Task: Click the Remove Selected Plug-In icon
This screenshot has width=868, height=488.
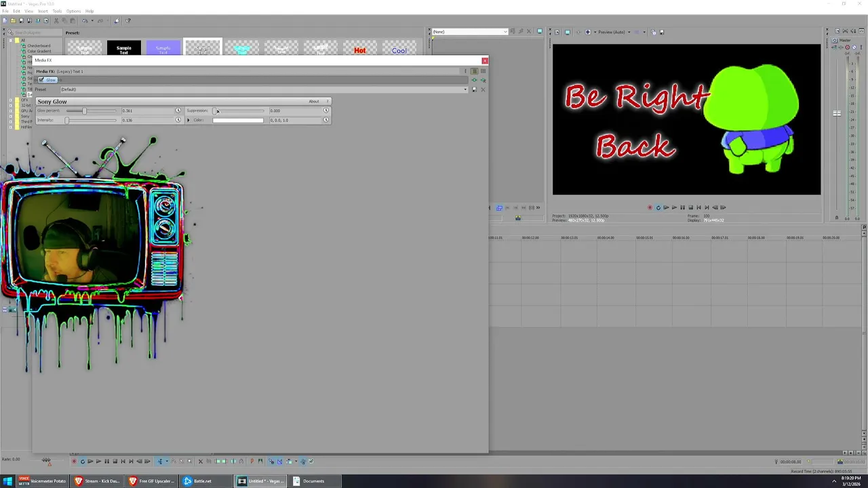Action: pos(484,80)
